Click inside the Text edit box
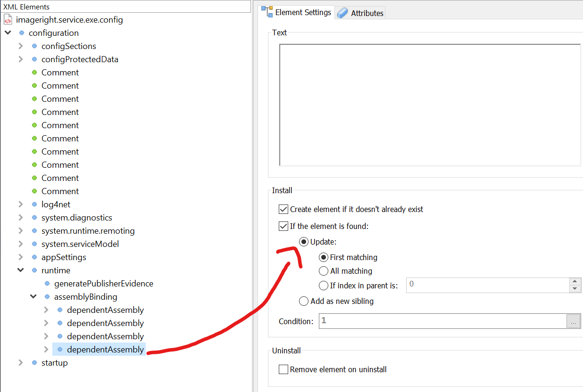This screenshot has width=583, height=392. click(429, 105)
